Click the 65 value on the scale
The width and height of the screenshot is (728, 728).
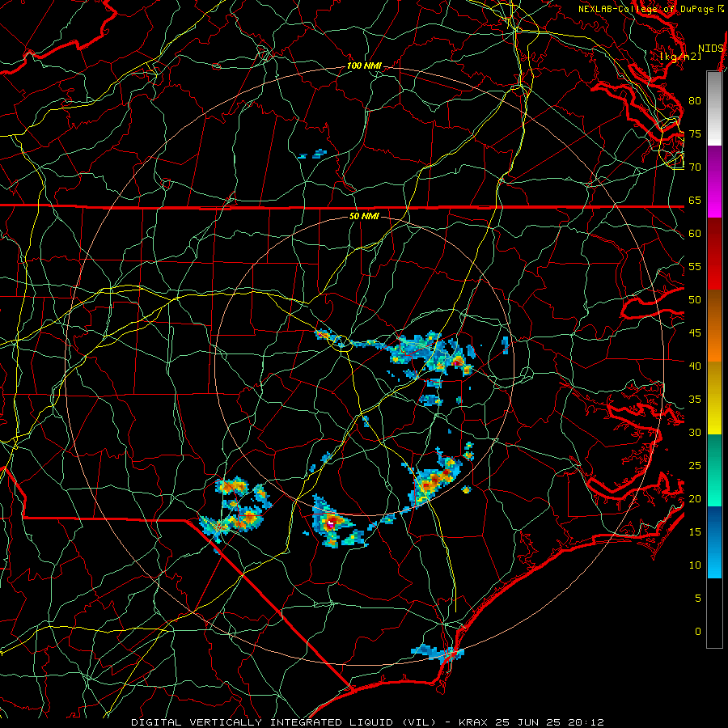[695, 200]
